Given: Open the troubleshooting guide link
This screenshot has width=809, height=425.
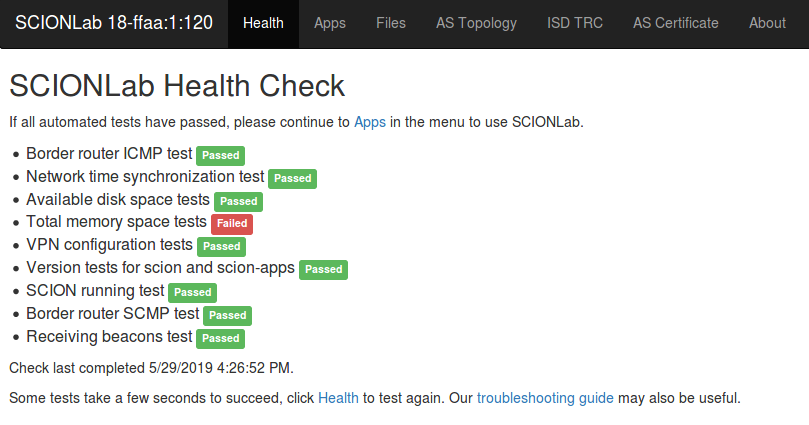Looking at the screenshot, I should point(545,398).
